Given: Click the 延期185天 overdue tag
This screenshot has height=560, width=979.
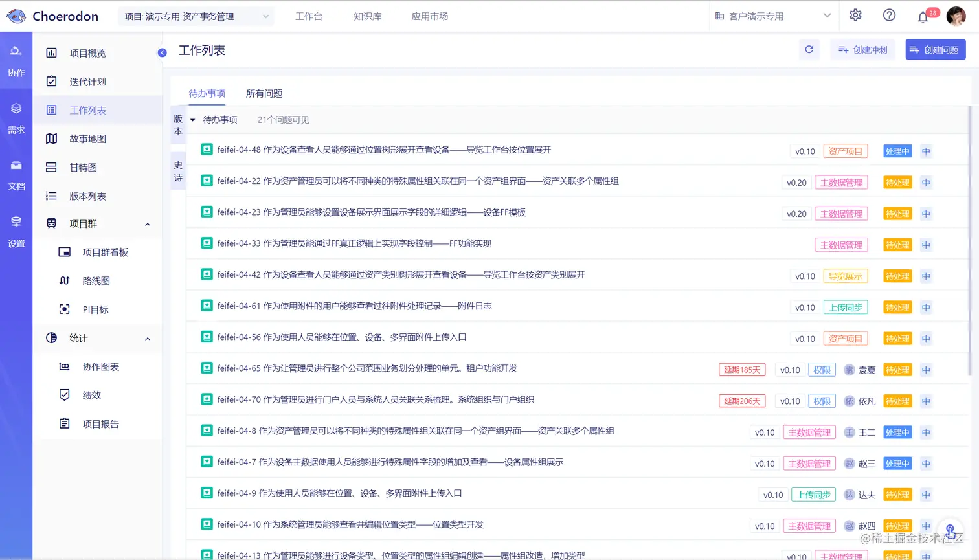Looking at the screenshot, I should pyautogui.click(x=742, y=370).
